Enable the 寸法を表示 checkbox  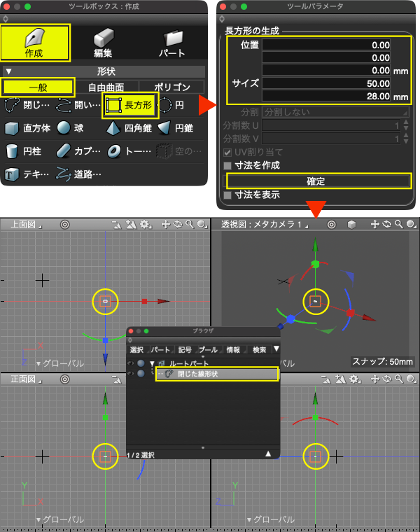pyautogui.click(x=227, y=195)
